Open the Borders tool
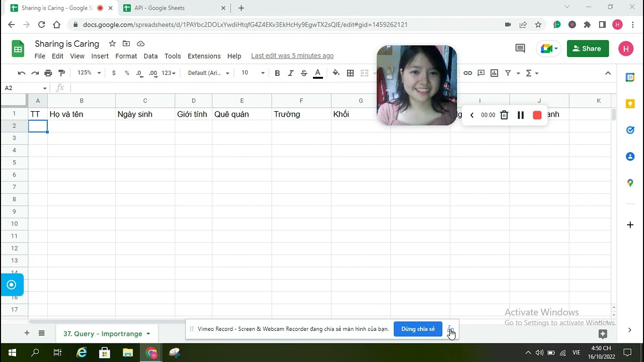This screenshot has width=644, height=362. tap(351, 73)
